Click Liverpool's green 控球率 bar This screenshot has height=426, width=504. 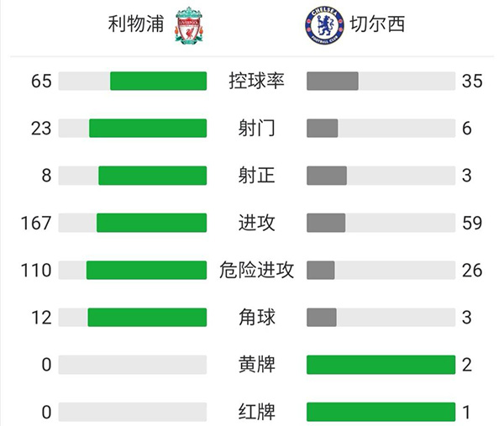[158, 81]
